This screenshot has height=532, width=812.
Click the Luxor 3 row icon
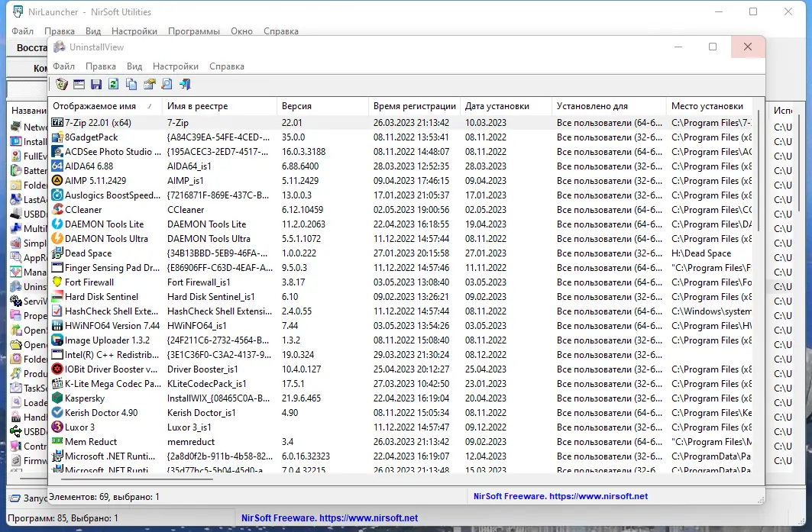pos(57,427)
